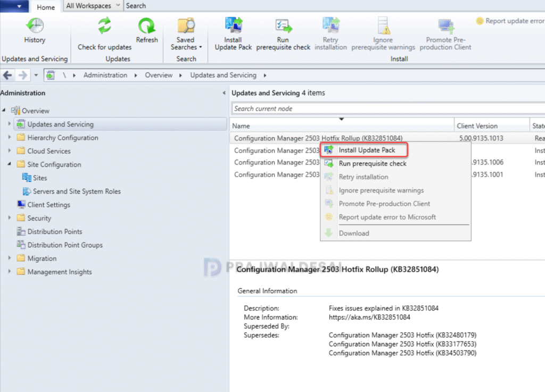Choose Download from the context menu
Image resolution: width=545 pixels, height=392 pixels.
pyautogui.click(x=354, y=233)
